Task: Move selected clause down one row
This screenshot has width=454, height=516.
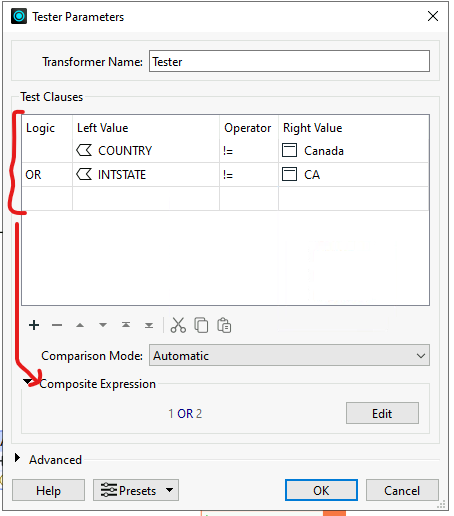Action: pos(103,325)
